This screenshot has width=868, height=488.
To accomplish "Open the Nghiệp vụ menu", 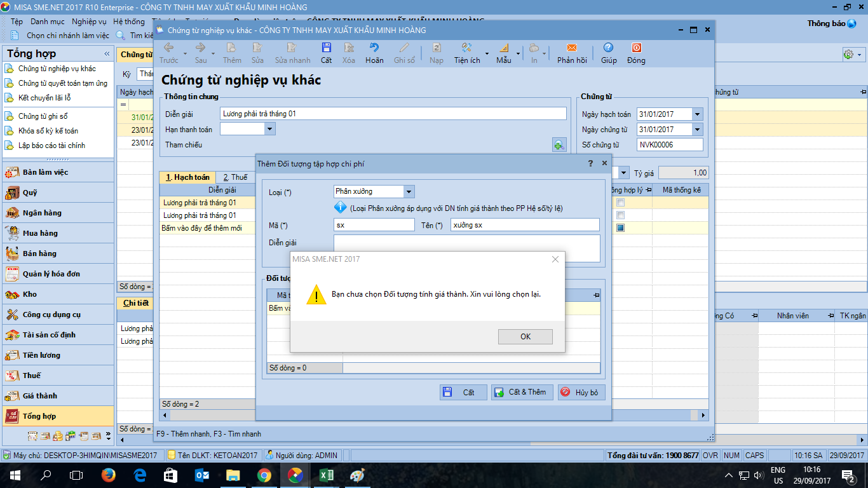I will point(89,22).
